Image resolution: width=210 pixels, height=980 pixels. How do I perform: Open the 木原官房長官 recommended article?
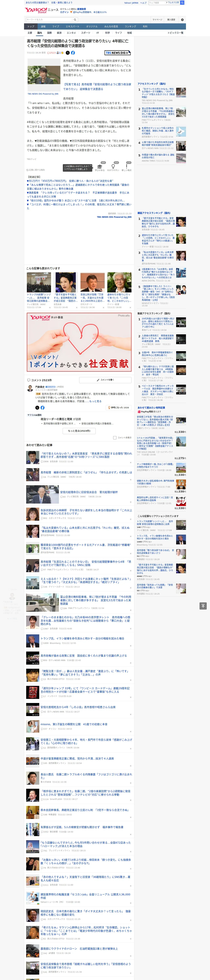[86, 455]
